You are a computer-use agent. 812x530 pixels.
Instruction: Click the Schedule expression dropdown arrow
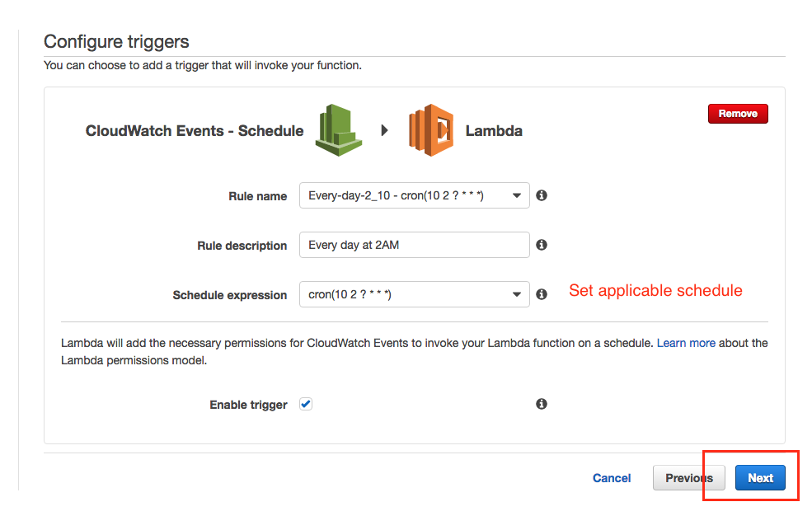coord(516,294)
